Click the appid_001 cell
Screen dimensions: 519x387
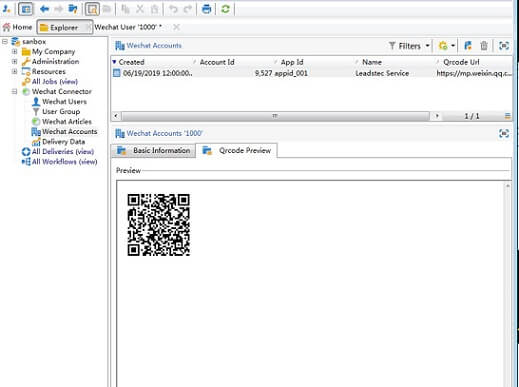tap(291, 73)
